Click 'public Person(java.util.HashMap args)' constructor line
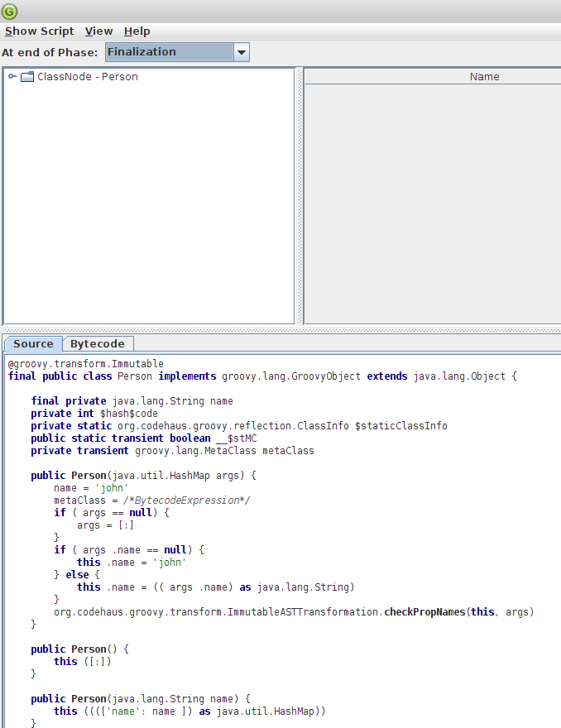Screen dimensions: 561x728 143,476
